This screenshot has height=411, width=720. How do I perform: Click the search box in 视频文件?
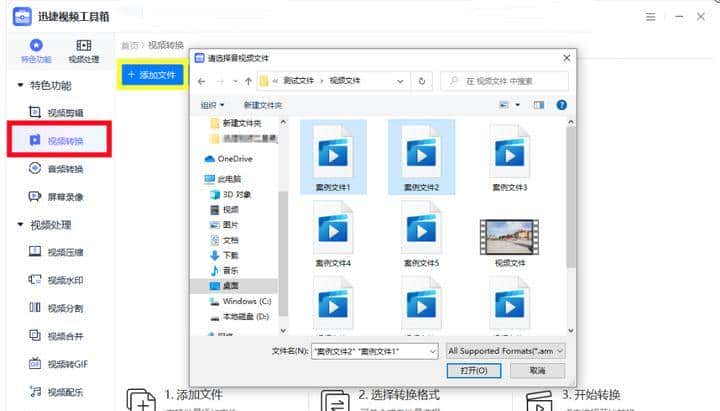coord(504,81)
